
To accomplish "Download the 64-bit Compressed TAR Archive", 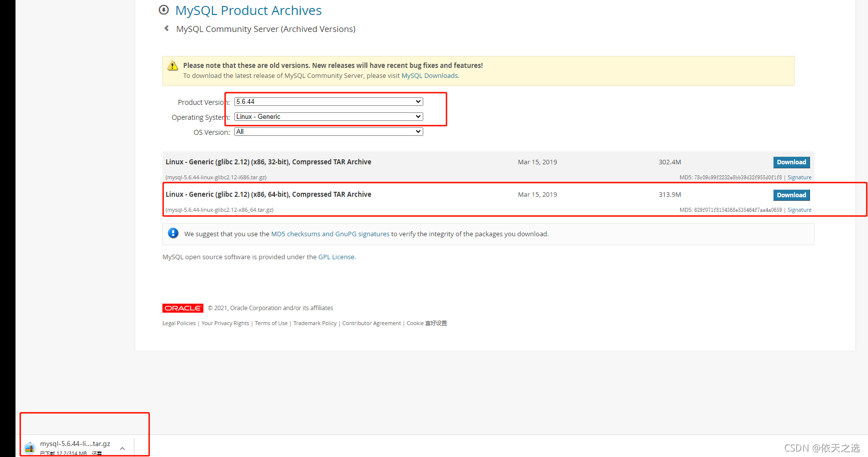I will tap(792, 195).
